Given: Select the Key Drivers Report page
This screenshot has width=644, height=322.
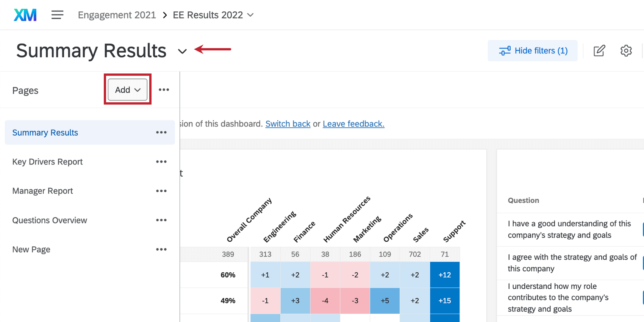Looking at the screenshot, I should pyautogui.click(x=47, y=161).
